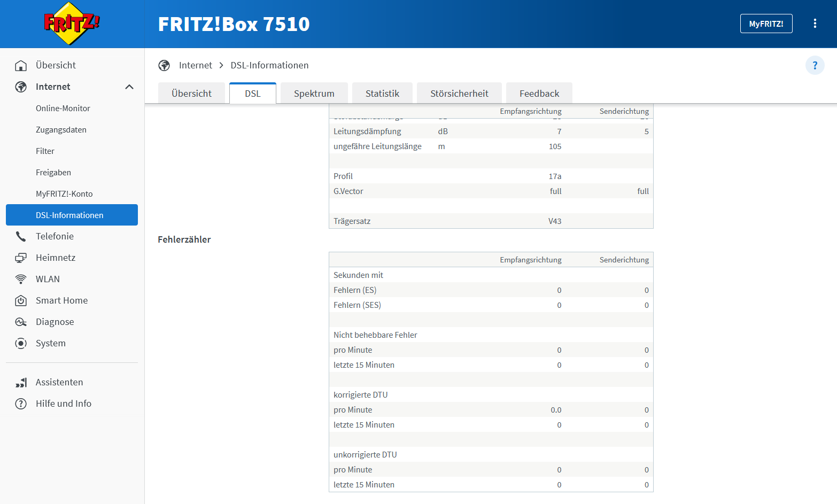Open the help question mark icon
The image size is (837, 504).
pyautogui.click(x=815, y=65)
